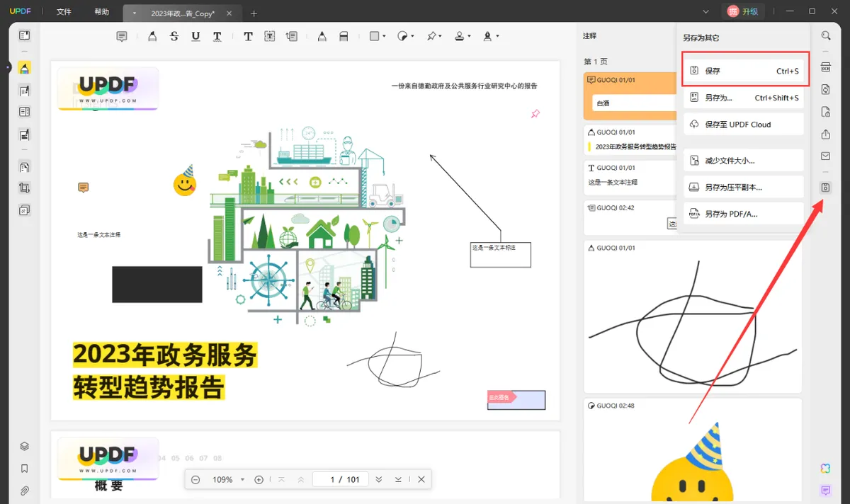The height and width of the screenshot is (504, 850).
Task: Open the 109% zoom level dropdown
Action: point(242,480)
